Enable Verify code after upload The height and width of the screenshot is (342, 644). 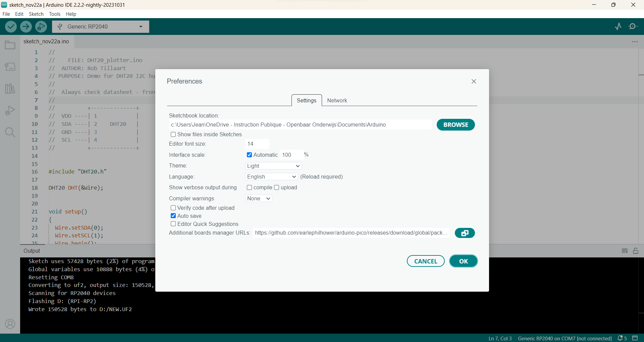[173, 208]
